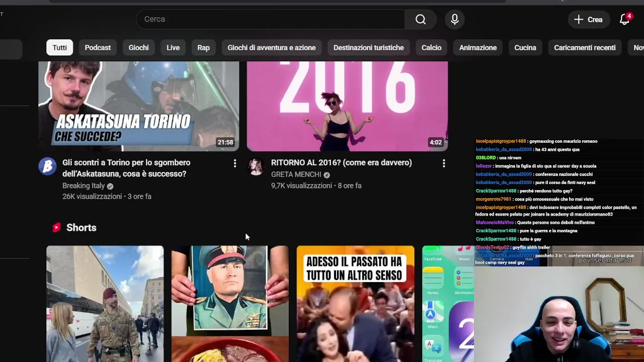
Task: Open the 2016 pink video thumbnail
Action: coord(347,106)
